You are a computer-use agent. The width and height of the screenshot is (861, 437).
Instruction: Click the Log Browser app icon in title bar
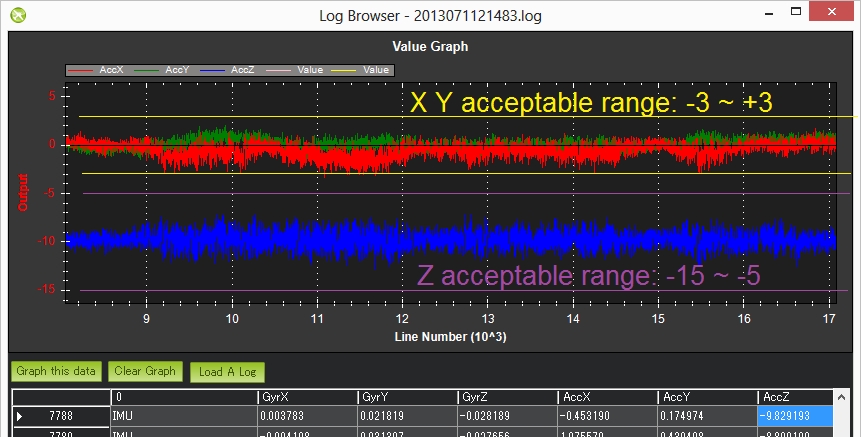click(x=17, y=15)
